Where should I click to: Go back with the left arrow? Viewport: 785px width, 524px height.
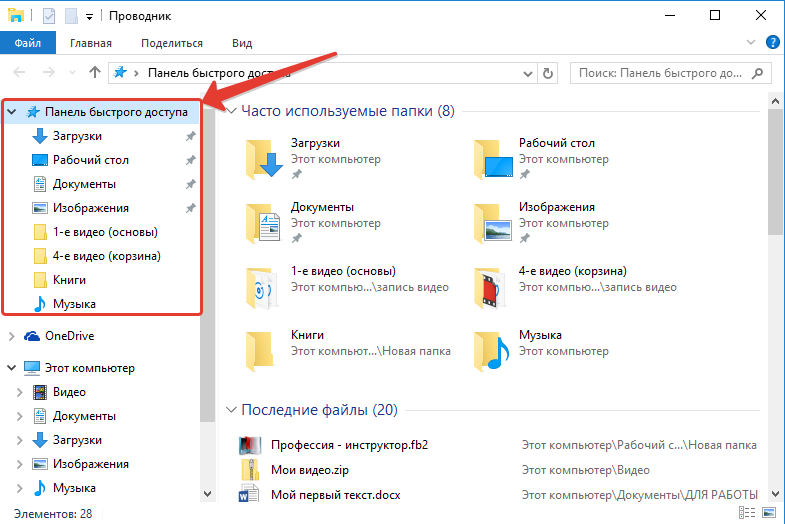point(19,73)
